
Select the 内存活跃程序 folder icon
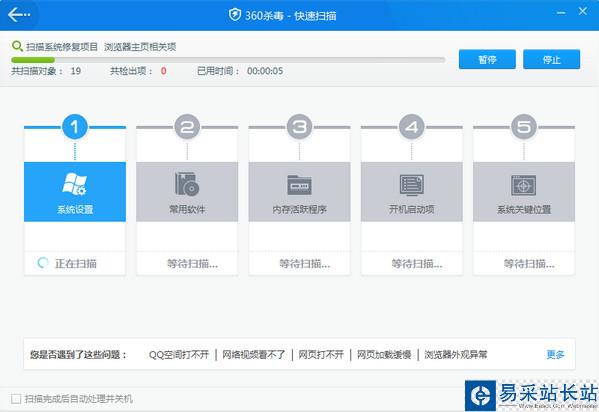[299, 185]
